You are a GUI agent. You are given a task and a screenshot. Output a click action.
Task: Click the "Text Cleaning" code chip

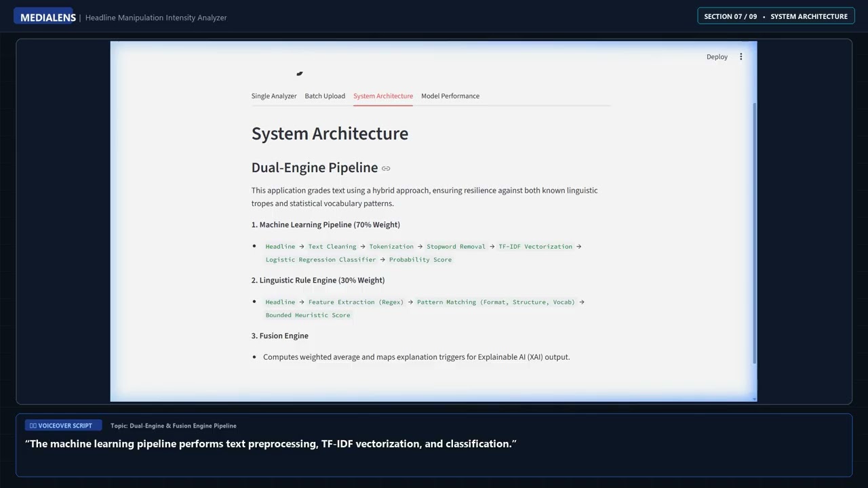[x=332, y=247]
